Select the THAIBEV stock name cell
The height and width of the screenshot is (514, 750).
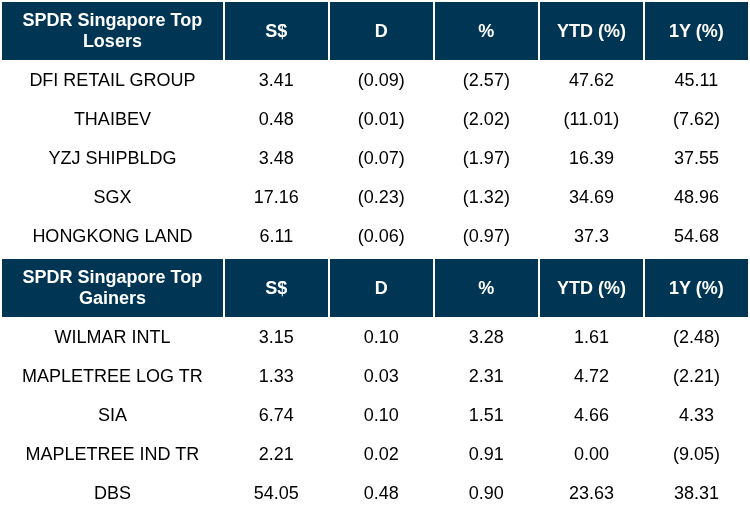[x=112, y=119]
